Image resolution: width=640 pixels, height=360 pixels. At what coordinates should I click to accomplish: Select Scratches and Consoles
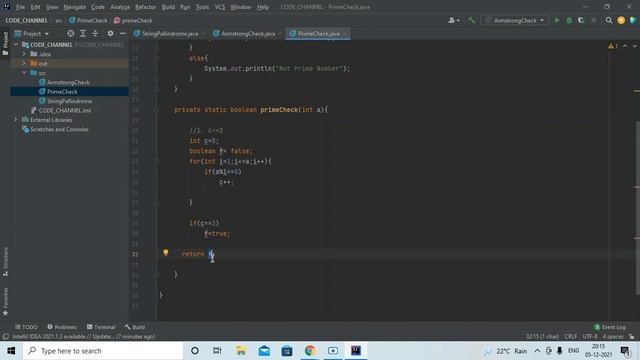(59, 129)
